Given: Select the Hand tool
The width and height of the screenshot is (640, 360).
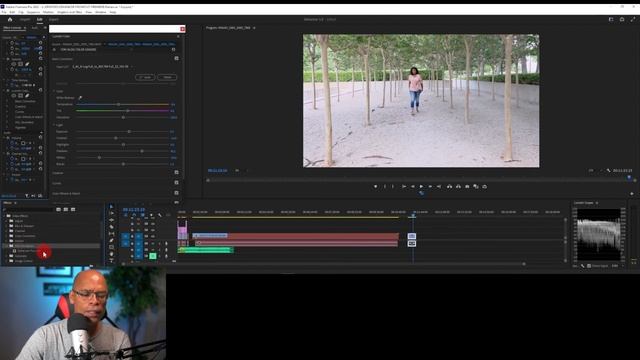Looking at the screenshot, I should pos(111,254).
